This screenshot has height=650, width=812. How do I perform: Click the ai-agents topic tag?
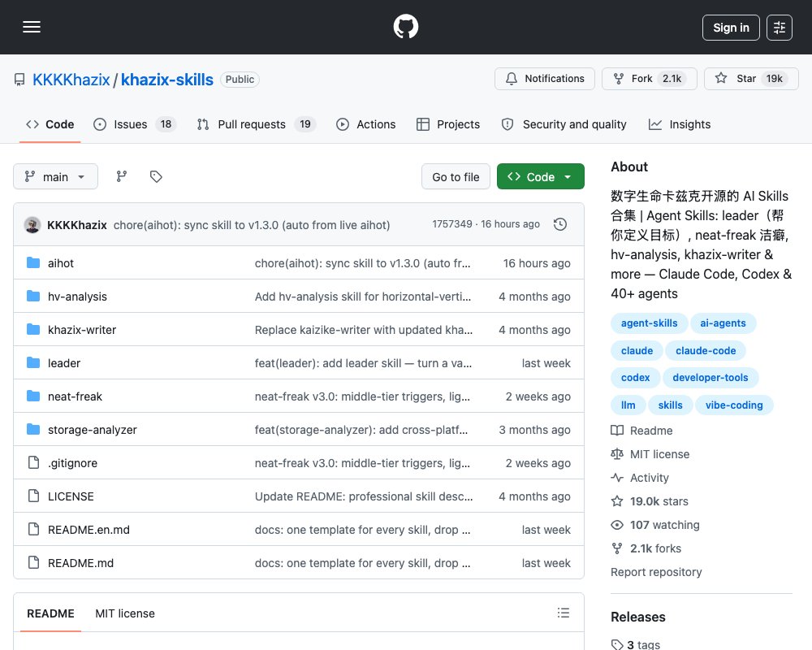click(723, 323)
